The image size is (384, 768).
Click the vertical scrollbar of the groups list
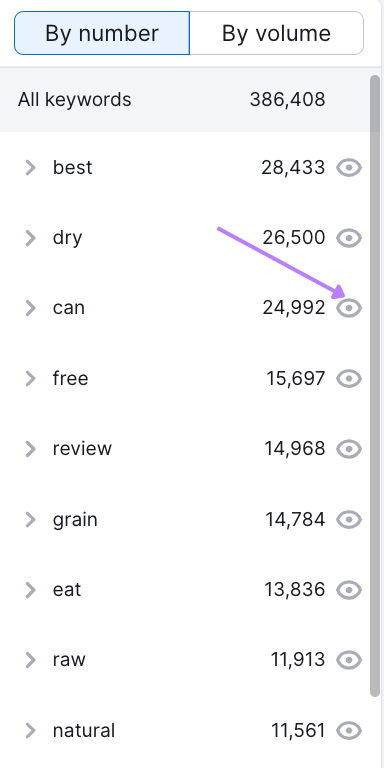pyautogui.click(x=375, y=386)
